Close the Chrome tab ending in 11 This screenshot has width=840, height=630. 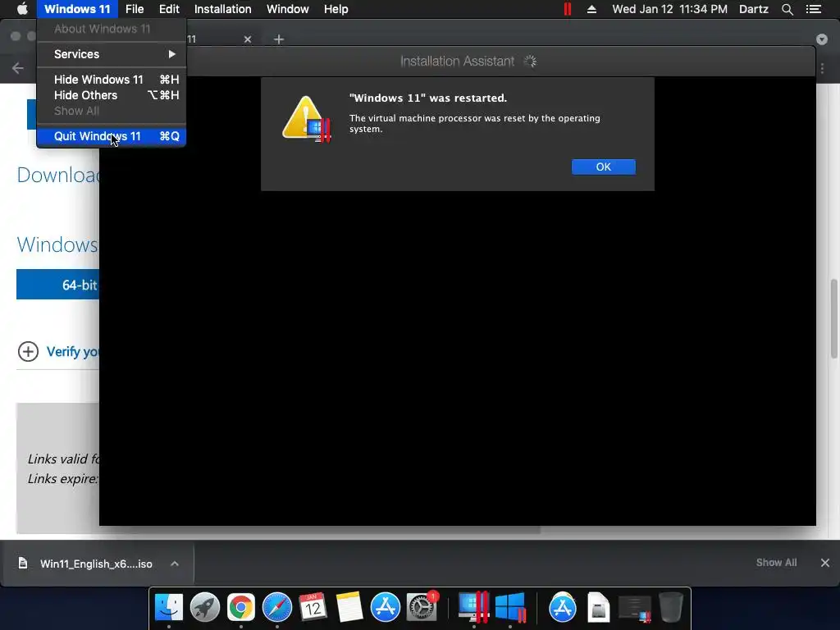[248, 39]
